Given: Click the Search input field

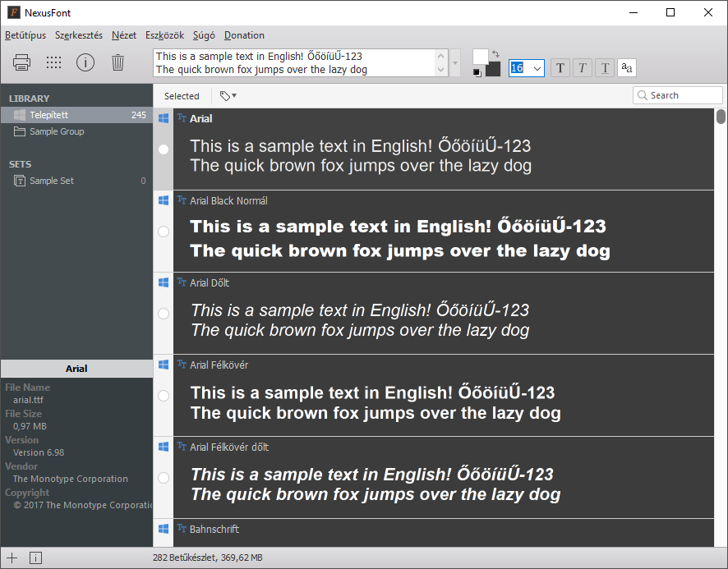Looking at the screenshot, I should coord(677,95).
